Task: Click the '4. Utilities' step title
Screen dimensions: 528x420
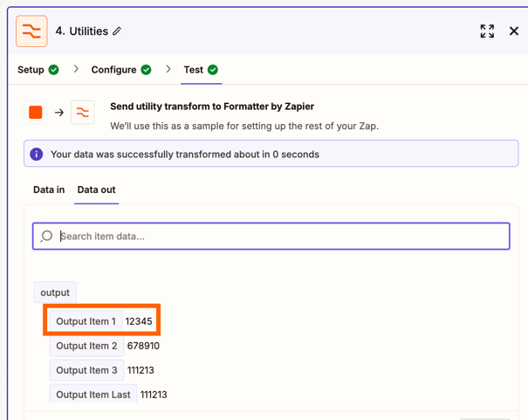Action: pyautogui.click(x=82, y=31)
